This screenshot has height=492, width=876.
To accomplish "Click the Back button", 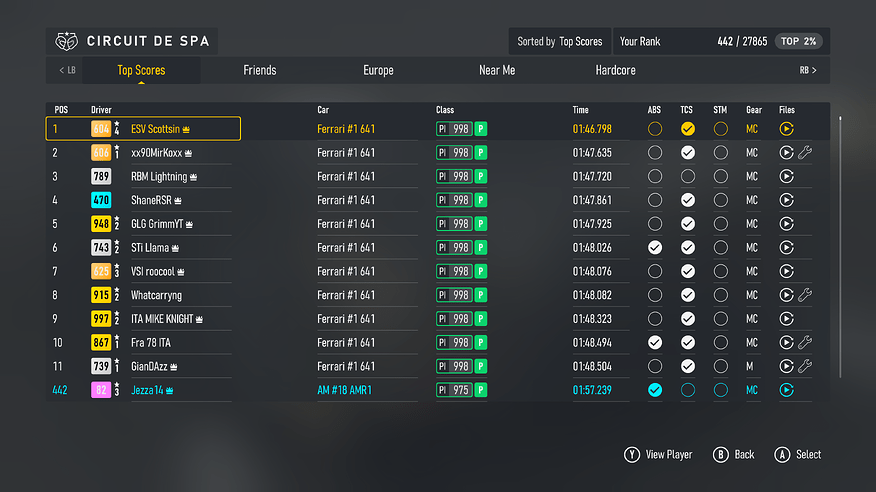I will [x=734, y=455].
